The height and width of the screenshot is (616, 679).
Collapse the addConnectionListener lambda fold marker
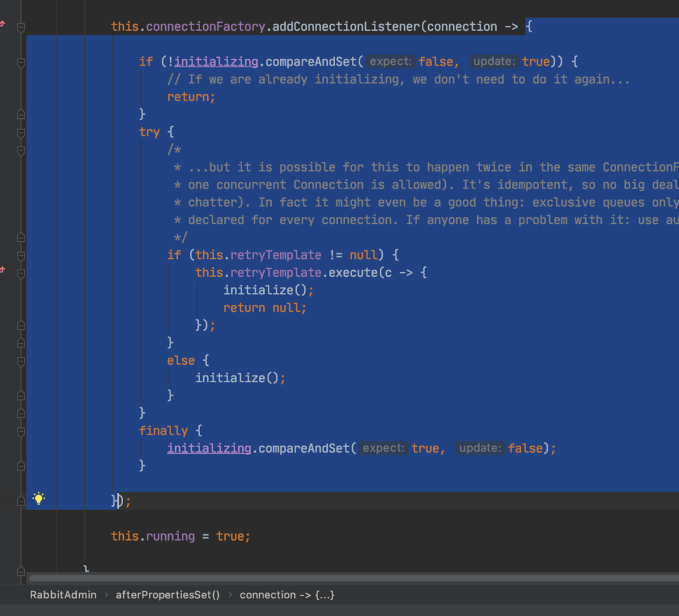click(x=21, y=28)
